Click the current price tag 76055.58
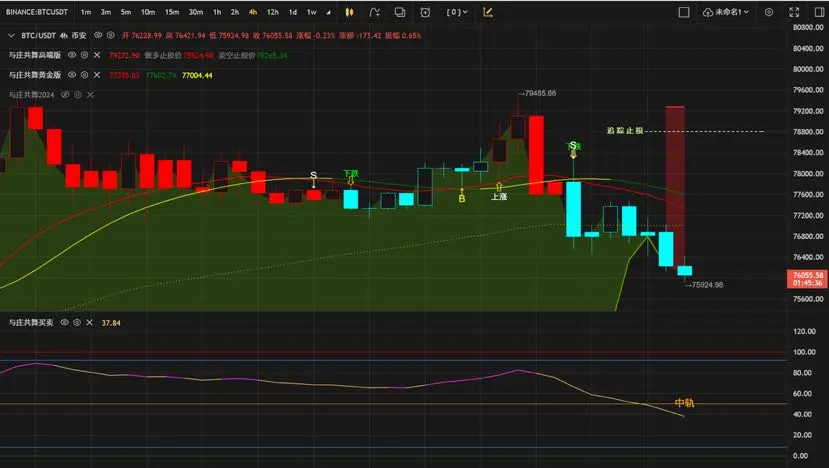Viewport: 829px width, 468px height. pos(807,279)
